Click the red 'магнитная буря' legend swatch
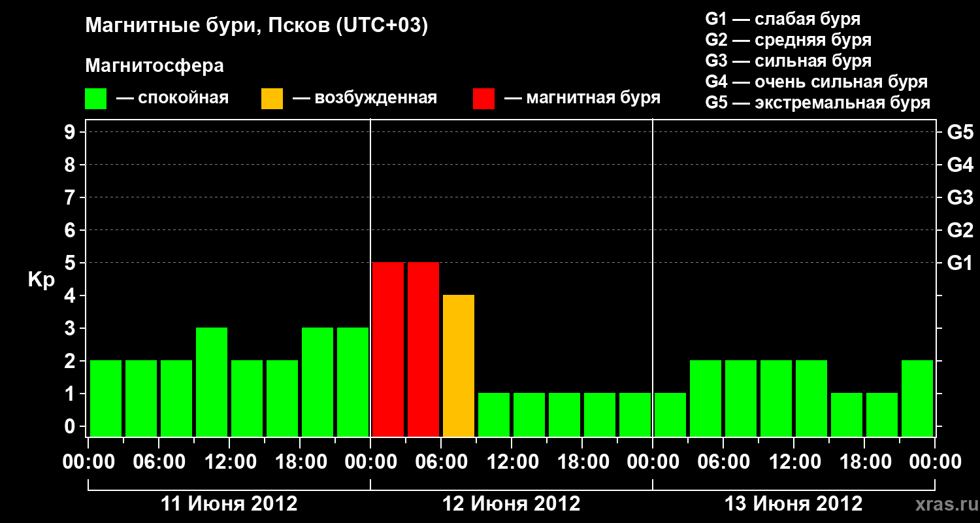 (483, 99)
